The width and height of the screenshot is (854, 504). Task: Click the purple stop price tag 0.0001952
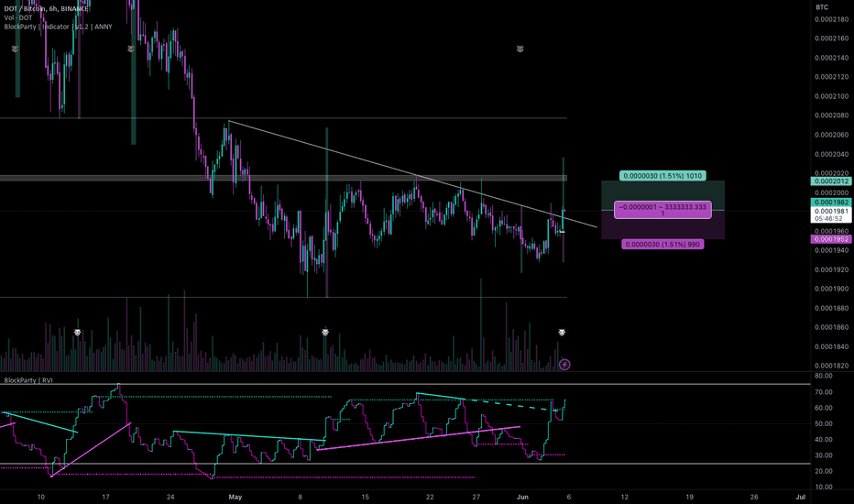830,239
